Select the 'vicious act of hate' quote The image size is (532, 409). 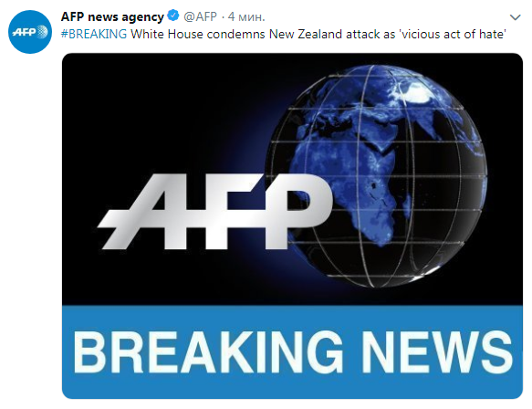pyautogui.click(x=454, y=35)
